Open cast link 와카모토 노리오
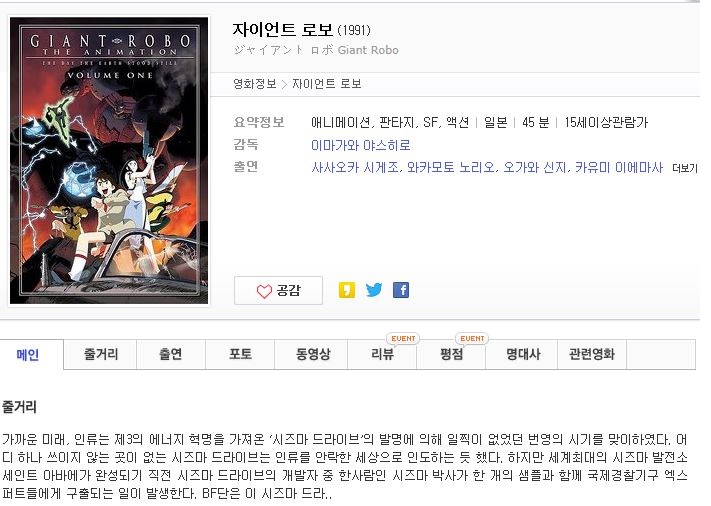The image size is (711, 506). click(451, 168)
